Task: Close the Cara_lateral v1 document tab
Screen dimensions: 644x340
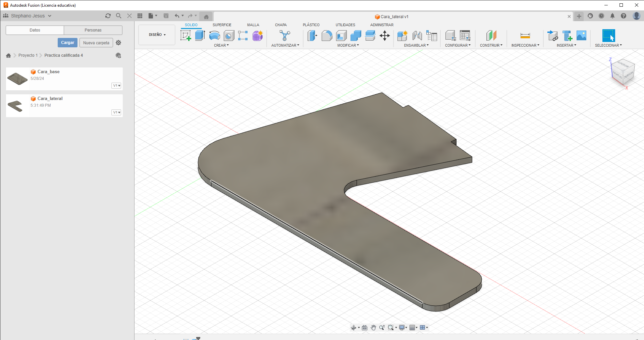Action: coord(569,16)
